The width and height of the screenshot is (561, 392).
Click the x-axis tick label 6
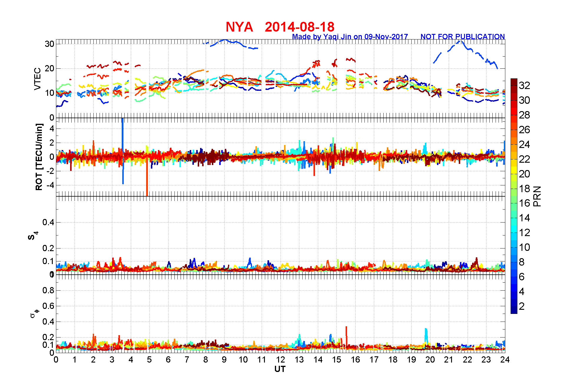(168, 360)
